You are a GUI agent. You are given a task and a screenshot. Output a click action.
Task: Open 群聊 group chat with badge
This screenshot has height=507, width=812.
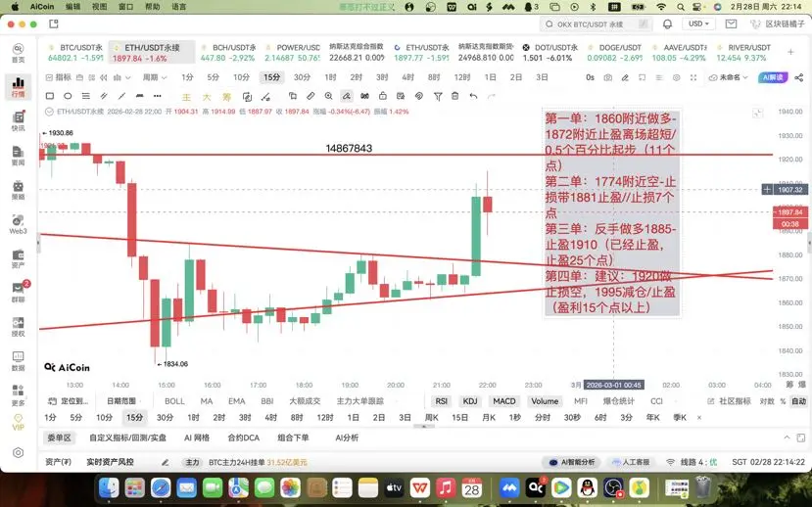[x=19, y=293]
